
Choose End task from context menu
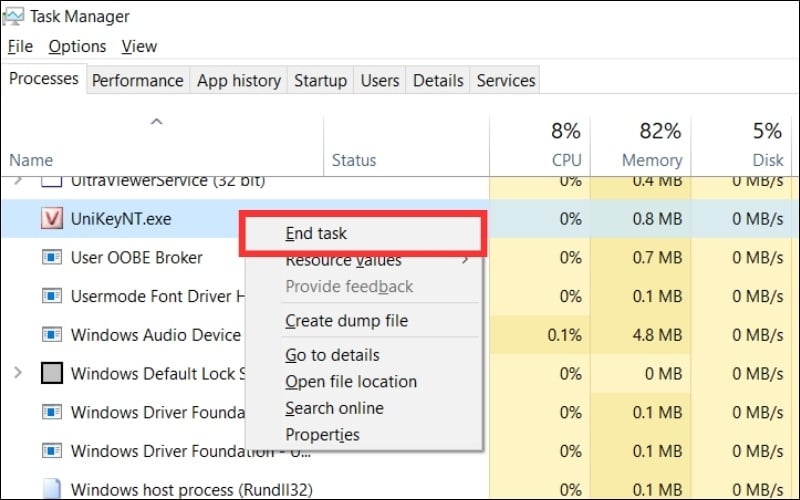pos(363,234)
